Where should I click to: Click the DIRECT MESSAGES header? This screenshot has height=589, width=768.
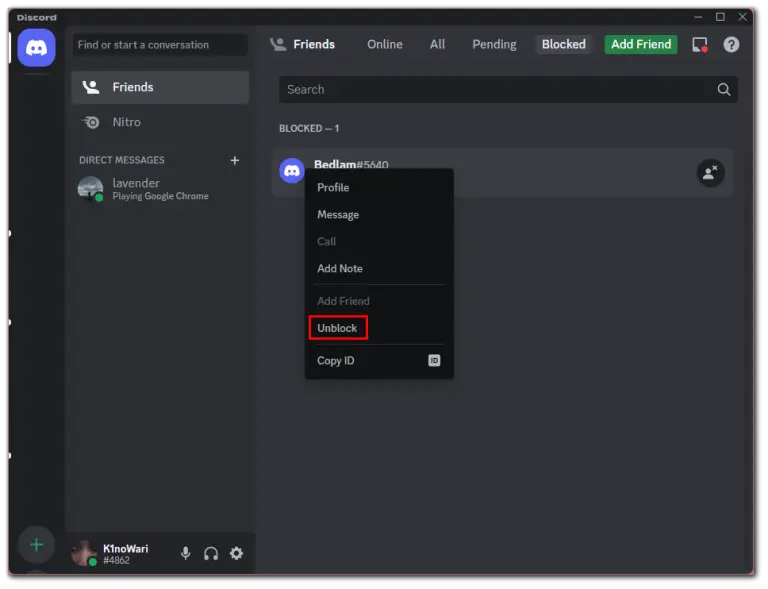(x=122, y=161)
